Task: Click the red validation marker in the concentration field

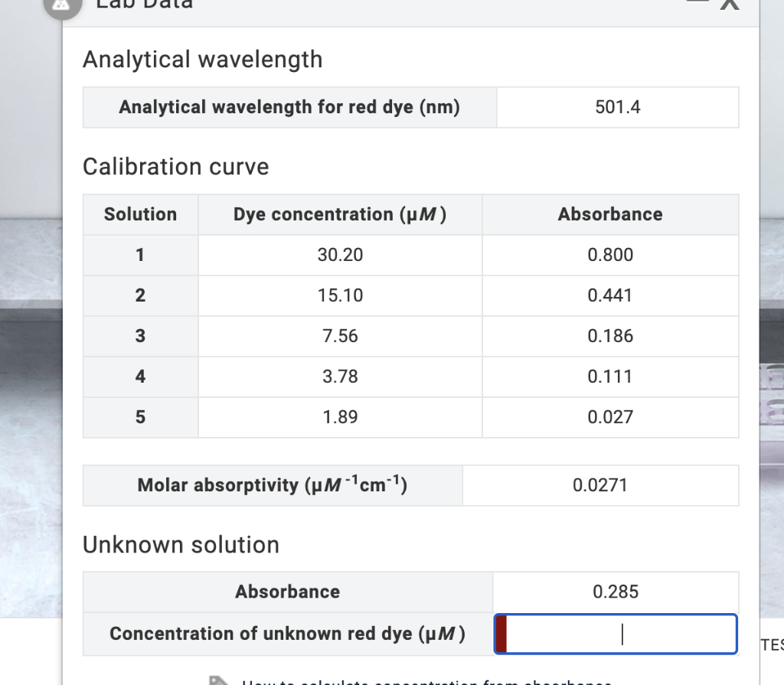Action: tap(503, 634)
